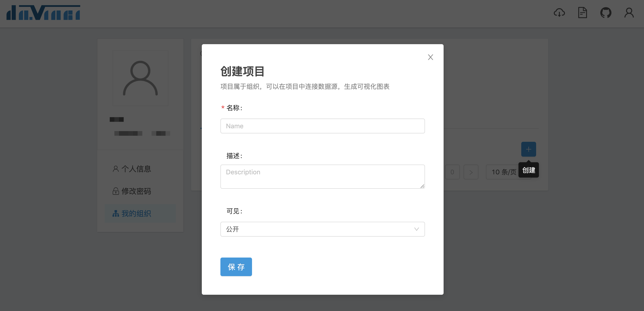Click the profile avatar placeholder image
644x311 pixels.
[x=140, y=78]
